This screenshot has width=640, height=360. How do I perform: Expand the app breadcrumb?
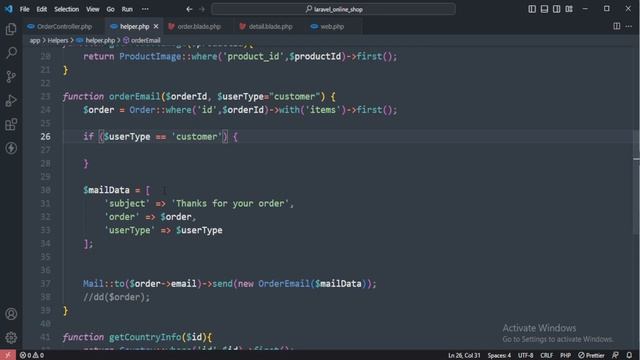tap(35, 40)
